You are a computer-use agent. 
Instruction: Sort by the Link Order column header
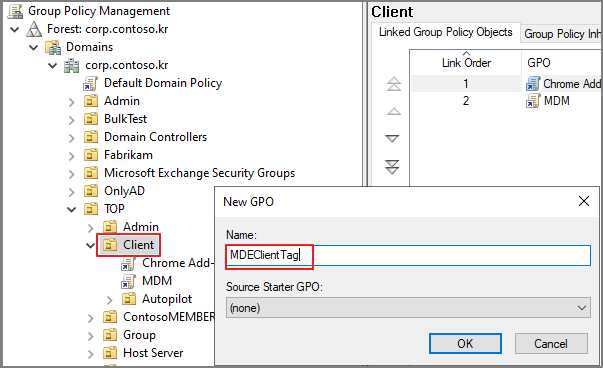(x=466, y=63)
